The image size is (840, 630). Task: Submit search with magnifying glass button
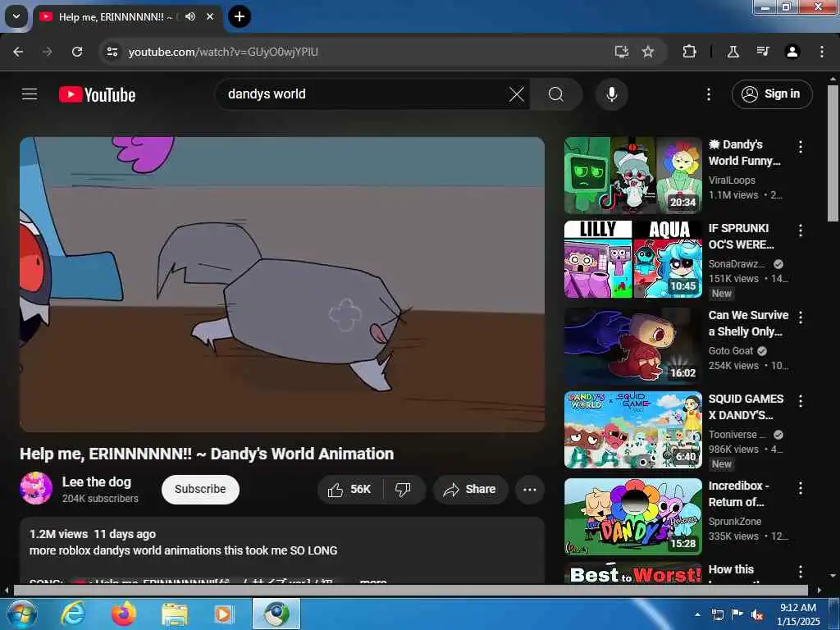click(x=556, y=94)
